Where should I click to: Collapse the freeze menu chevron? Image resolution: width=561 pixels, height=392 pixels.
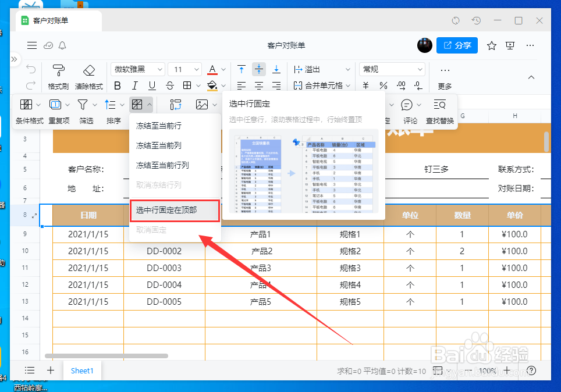[150, 105]
